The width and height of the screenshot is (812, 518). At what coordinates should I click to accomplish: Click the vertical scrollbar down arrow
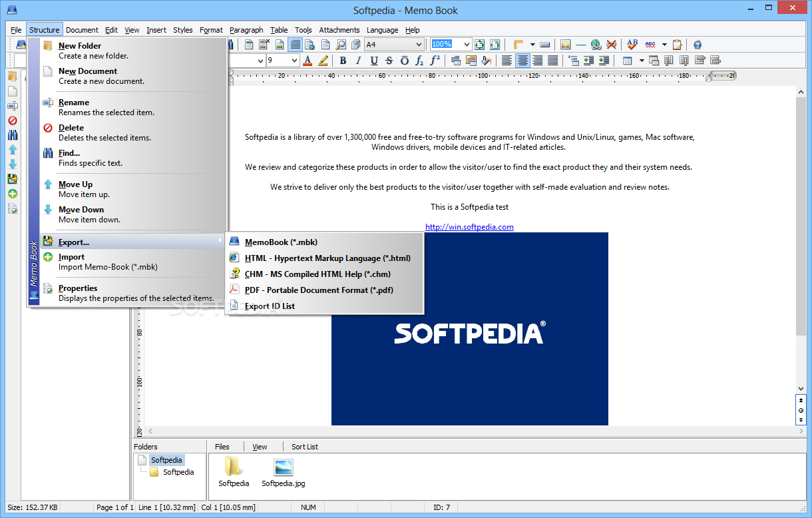point(801,389)
